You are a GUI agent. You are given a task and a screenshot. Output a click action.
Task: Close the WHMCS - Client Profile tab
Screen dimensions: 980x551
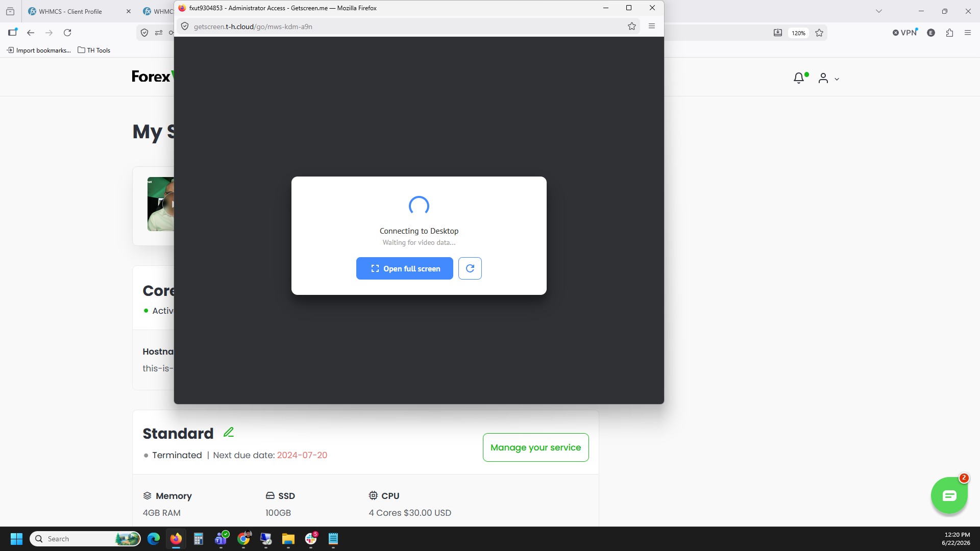tap(128, 11)
